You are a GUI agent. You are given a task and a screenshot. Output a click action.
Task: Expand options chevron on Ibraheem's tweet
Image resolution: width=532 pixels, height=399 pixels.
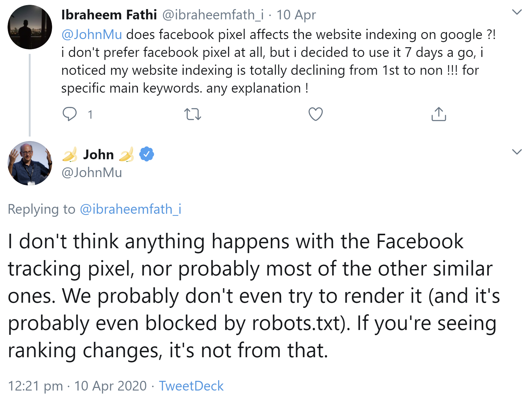(517, 12)
